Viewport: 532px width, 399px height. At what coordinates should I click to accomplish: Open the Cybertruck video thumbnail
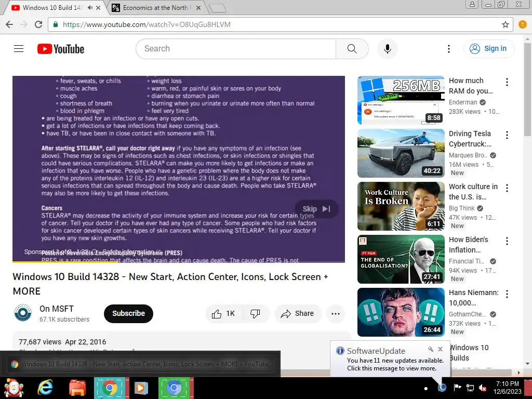pyautogui.click(x=401, y=153)
